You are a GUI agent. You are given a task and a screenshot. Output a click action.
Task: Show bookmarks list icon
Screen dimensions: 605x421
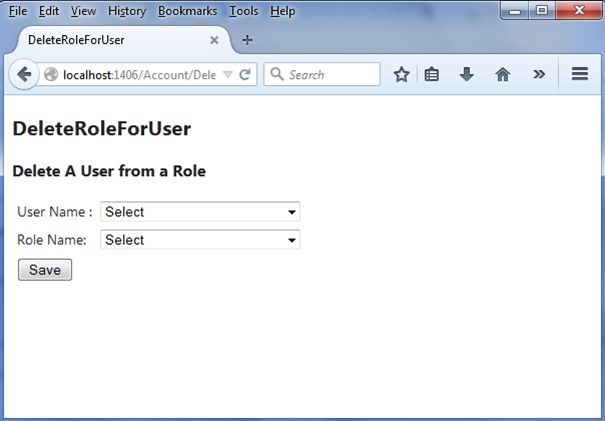pyautogui.click(x=431, y=74)
